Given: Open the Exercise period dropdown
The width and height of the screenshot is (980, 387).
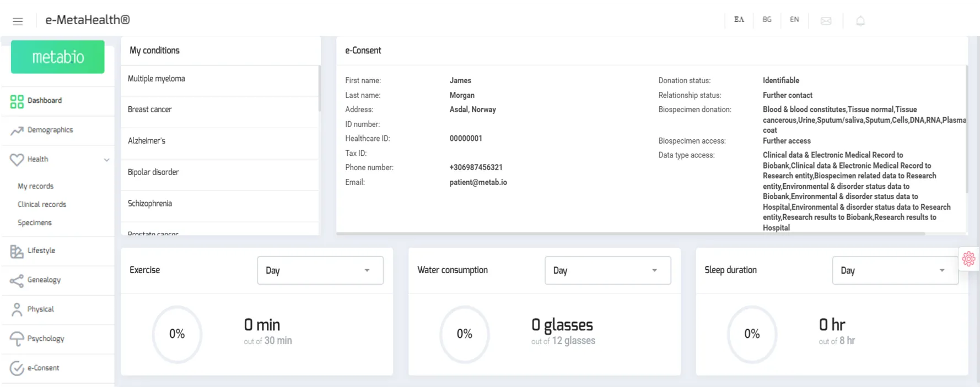Looking at the screenshot, I should pos(320,270).
